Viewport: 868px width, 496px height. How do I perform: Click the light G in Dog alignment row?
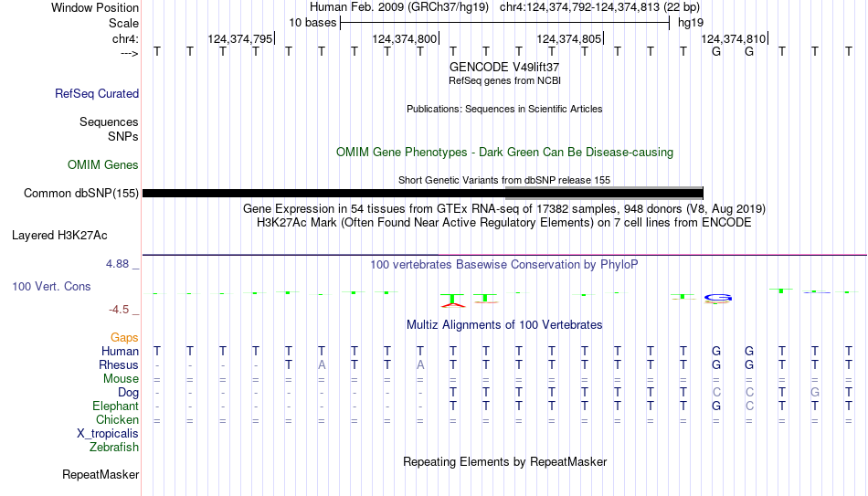coord(815,393)
